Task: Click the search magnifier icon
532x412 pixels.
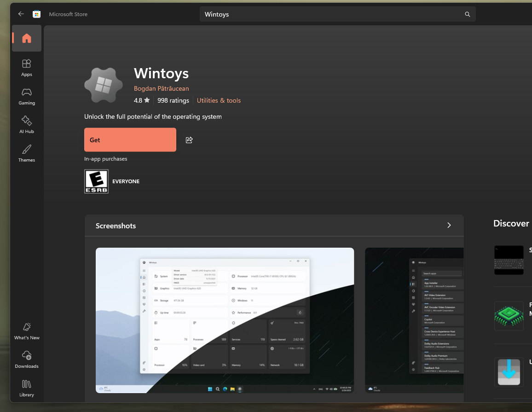Action: (x=467, y=14)
